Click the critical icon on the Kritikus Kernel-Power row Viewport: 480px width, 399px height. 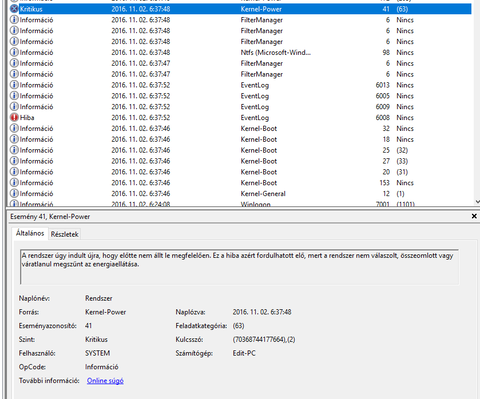click(x=14, y=9)
